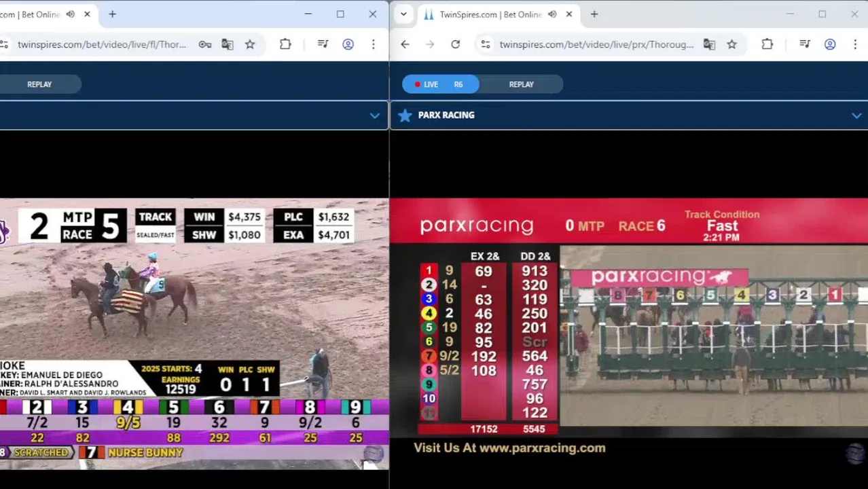Go forward in the right window
This screenshot has height=489, width=868.
430,44
